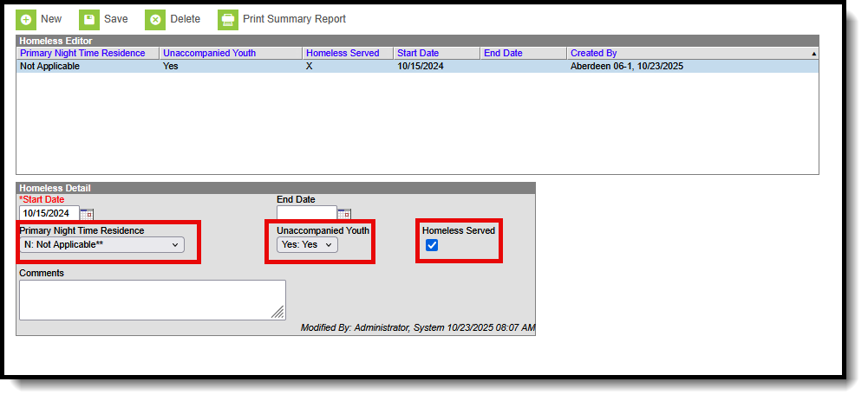Click the green New plus icon

pos(25,20)
